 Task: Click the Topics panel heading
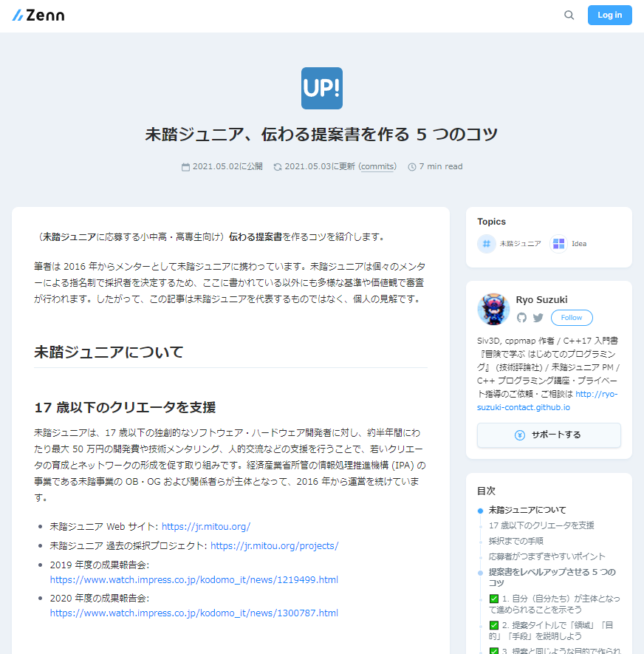click(x=491, y=222)
